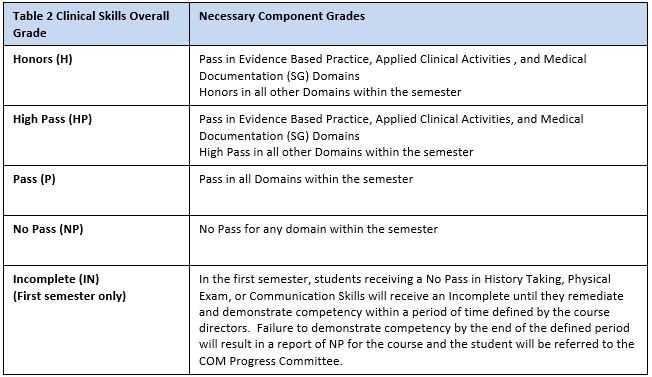
Task: Click the 'Pass (P)' grade label
Action: click(x=34, y=179)
